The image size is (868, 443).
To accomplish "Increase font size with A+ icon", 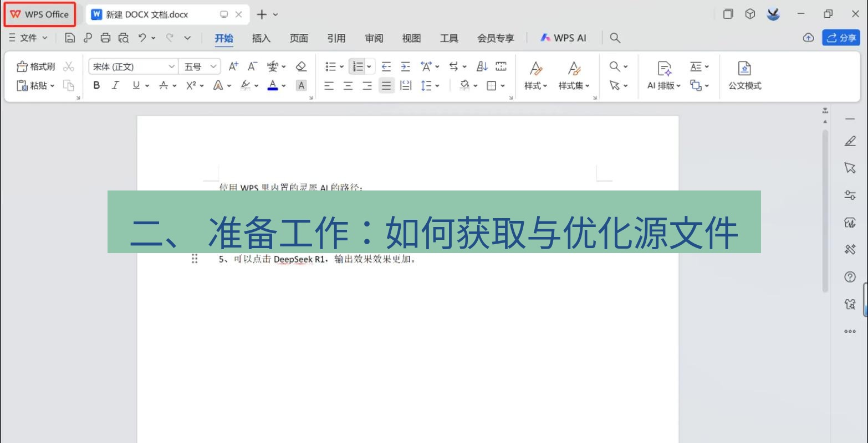I will [233, 66].
